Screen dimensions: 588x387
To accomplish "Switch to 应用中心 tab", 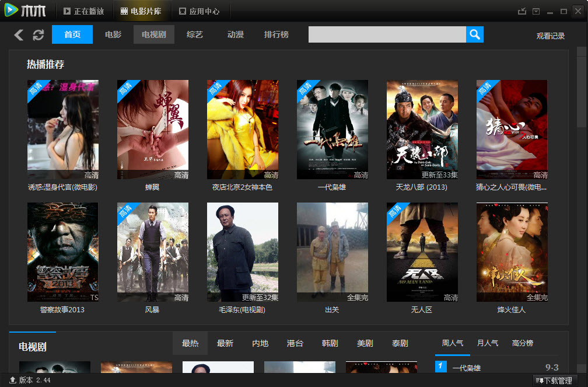I will [x=199, y=11].
